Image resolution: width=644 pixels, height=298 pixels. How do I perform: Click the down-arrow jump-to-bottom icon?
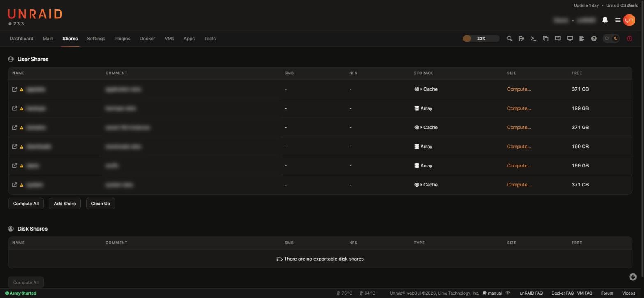point(633,277)
